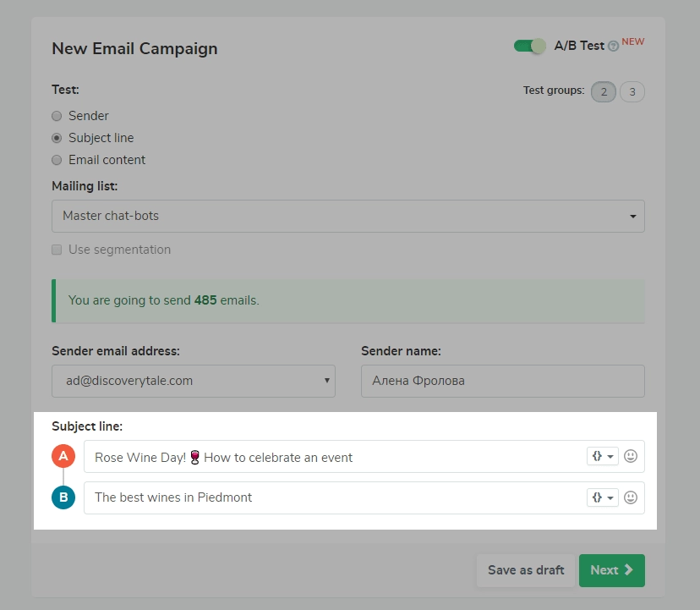Open the emoji picker for subject line A
The height and width of the screenshot is (610, 700).
[x=631, y=455]
